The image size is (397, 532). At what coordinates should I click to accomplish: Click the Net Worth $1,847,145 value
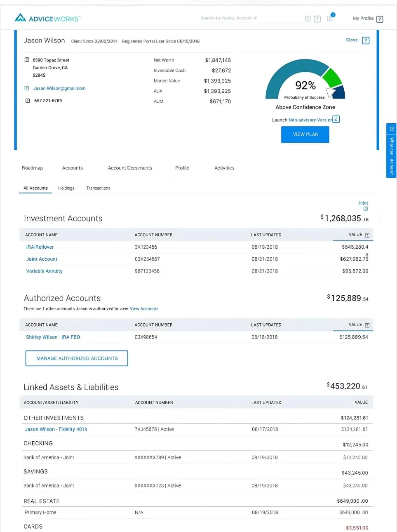(x=218, y=60)
